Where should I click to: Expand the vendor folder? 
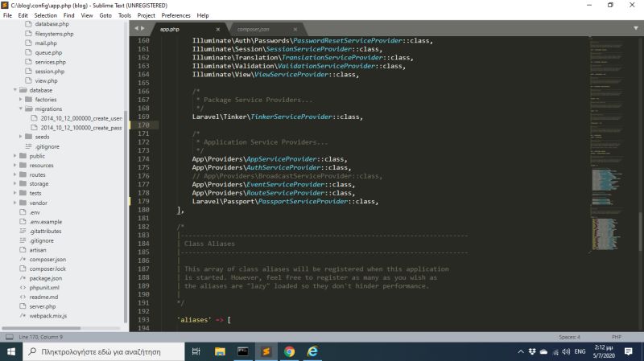(x=15, y=203)
